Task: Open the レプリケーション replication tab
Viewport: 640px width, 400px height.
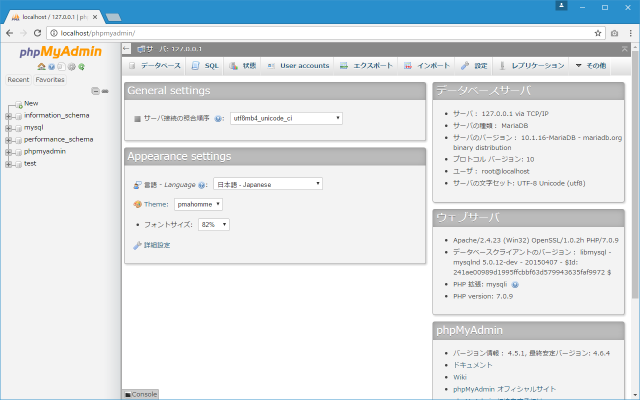Action: coord(531,66)
